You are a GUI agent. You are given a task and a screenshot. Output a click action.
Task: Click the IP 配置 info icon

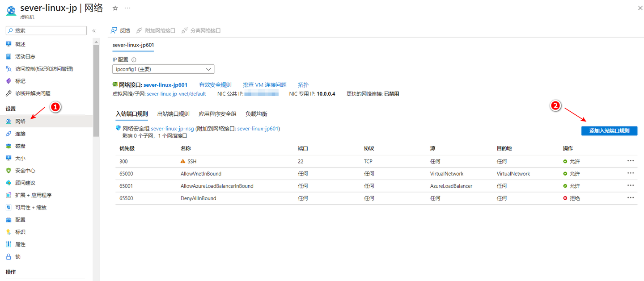tap(134, 59)
